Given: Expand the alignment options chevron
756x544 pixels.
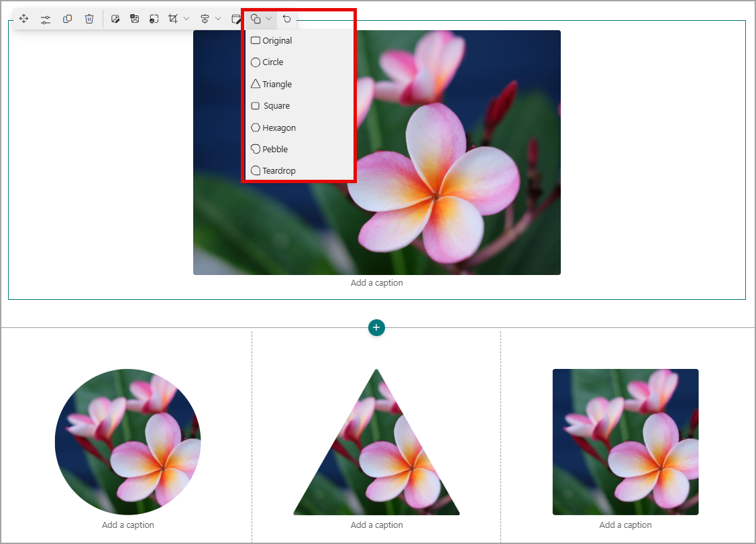Looking at the screenshot, I should pyautogui.click(x=218, y=19).
